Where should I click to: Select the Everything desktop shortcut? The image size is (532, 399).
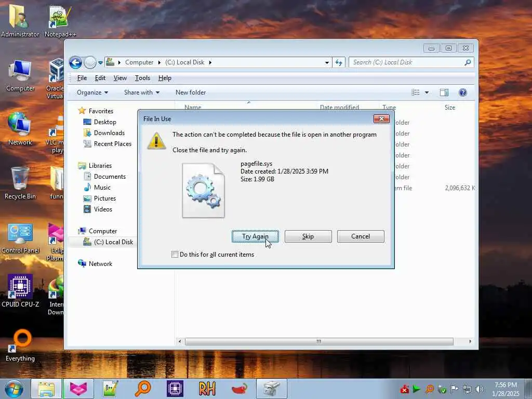tap(20, 345)
